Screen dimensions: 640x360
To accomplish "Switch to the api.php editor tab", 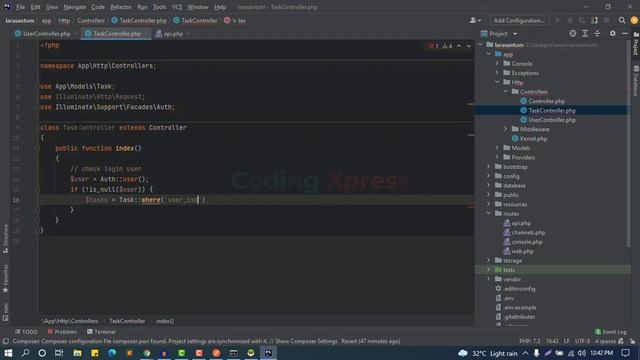I will pos(172,34).
